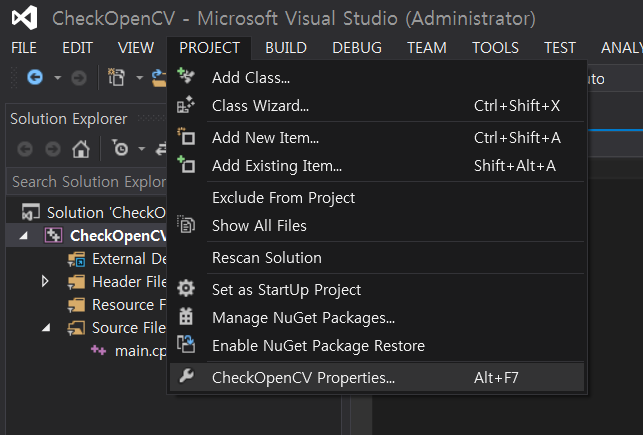Image resolution: width=643 pixels, height=435 pixels.
Task: Open the VIEW menu
Action: [x=136, y=48]
